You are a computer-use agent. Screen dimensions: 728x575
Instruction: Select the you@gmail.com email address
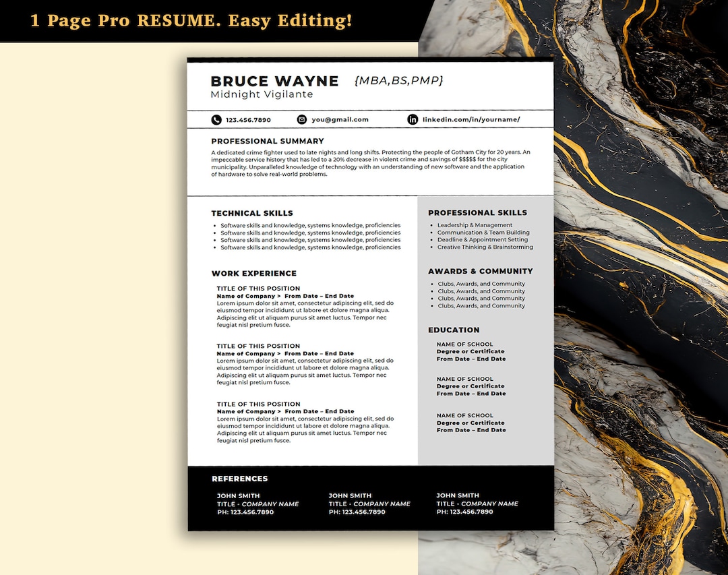tap(340, 119)
